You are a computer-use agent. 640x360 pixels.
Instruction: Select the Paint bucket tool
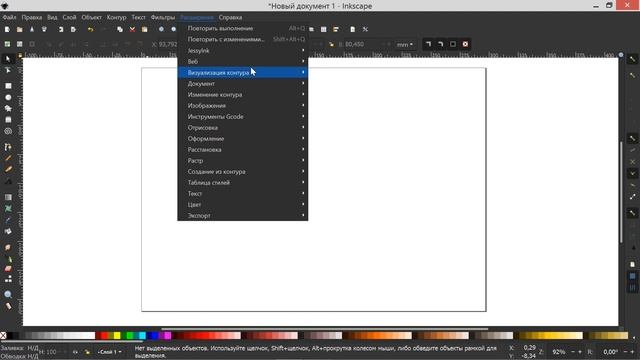point(8,231)
